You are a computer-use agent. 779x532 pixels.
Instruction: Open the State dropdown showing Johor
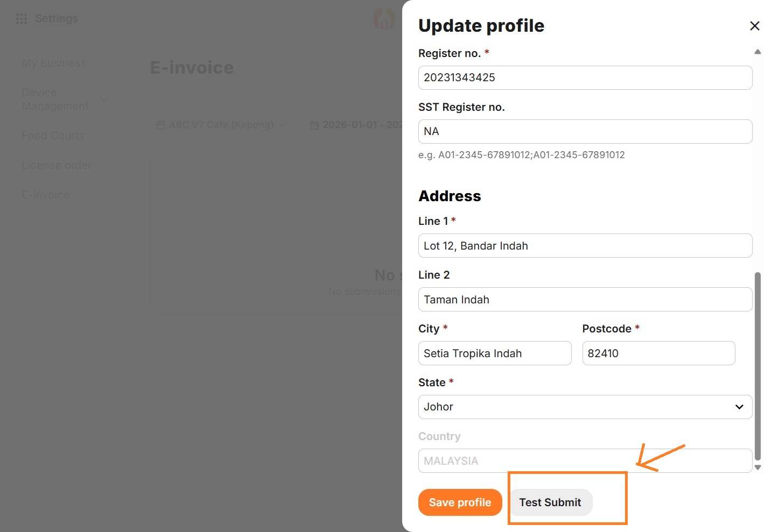click(585, 407)
